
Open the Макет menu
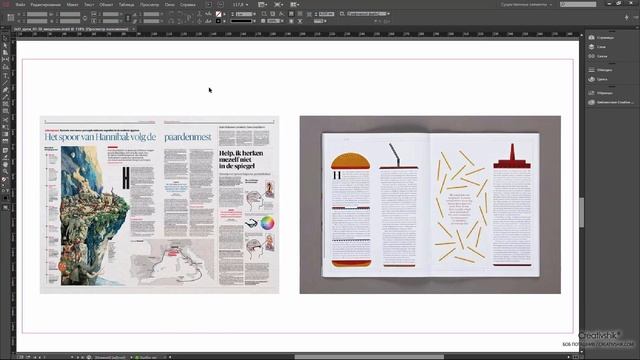pos(72,5)
